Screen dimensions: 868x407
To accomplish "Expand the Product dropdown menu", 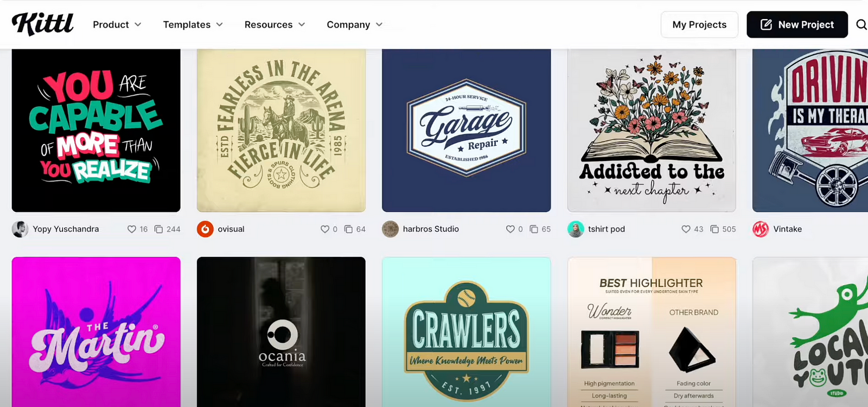I will click(117, 24).
